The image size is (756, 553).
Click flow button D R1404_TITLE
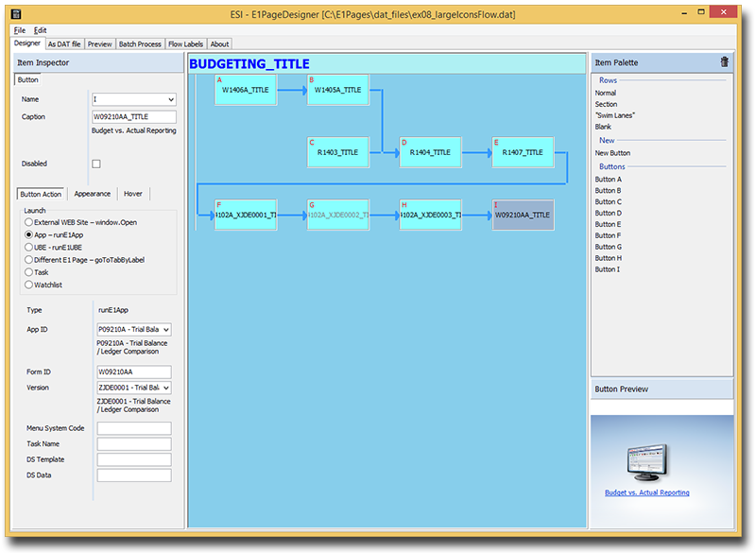(431, 152)
